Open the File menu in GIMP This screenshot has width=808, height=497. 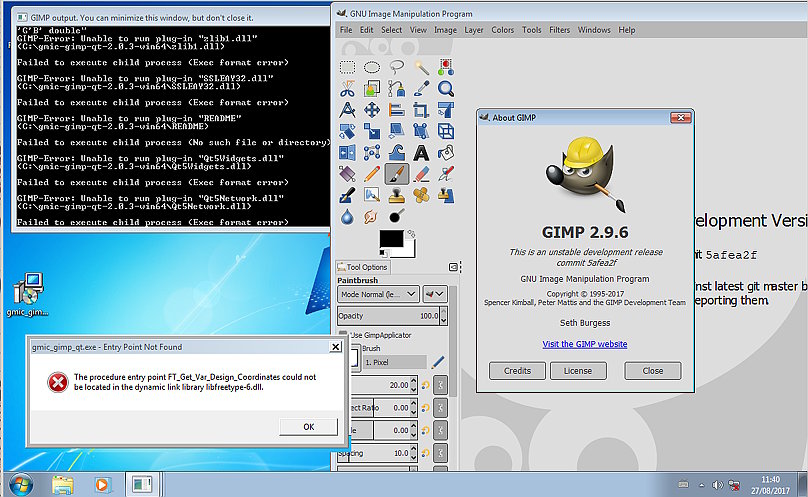[x=346, y=30]
